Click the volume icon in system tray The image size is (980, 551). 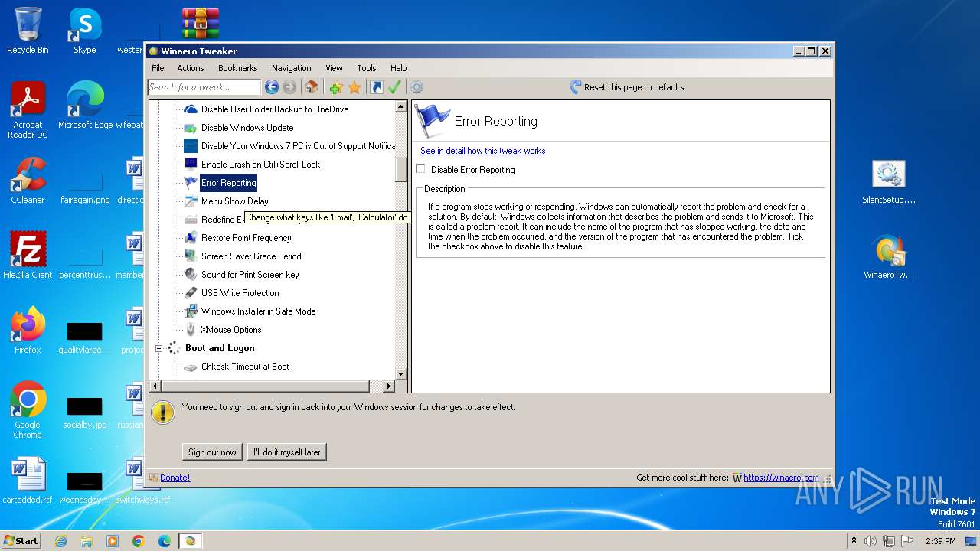point(871,541)
